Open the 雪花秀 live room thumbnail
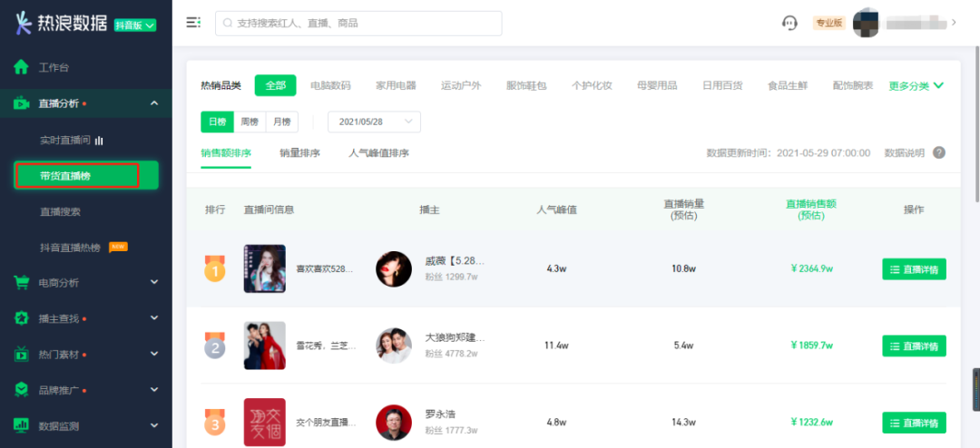The width and height of the screenshot is (980, 448). (x=264, y=346)
